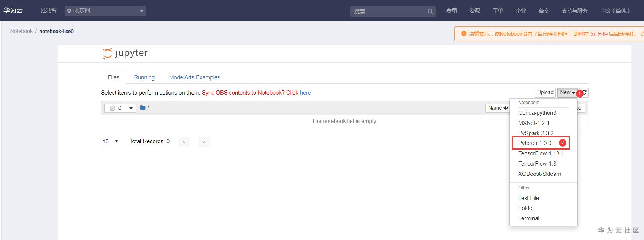Open the 企业 menu
644x240 pixels.
(x=521, y=11)
